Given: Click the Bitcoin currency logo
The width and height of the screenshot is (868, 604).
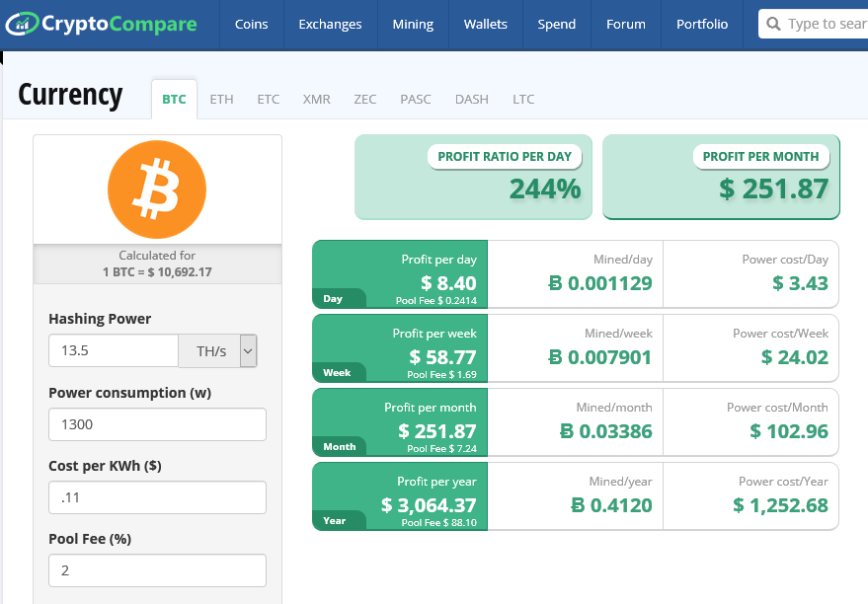Looking at the screenshot, I should pyautogui.click(x=156, y=189).
